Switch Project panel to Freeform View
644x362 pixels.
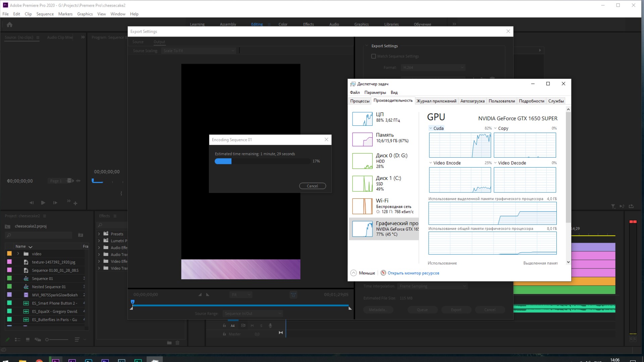[38, 340]
